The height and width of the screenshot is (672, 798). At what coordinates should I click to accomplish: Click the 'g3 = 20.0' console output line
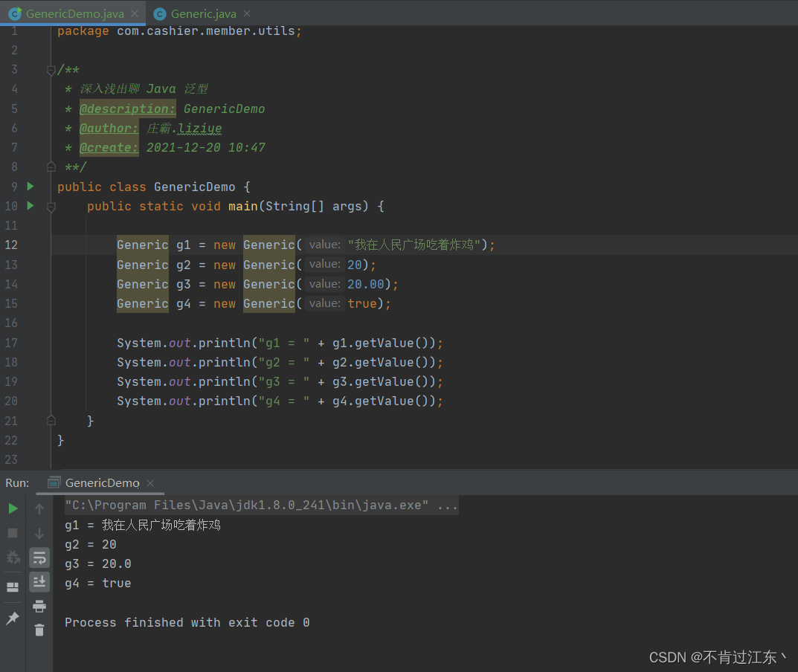(x=97, y=563)
